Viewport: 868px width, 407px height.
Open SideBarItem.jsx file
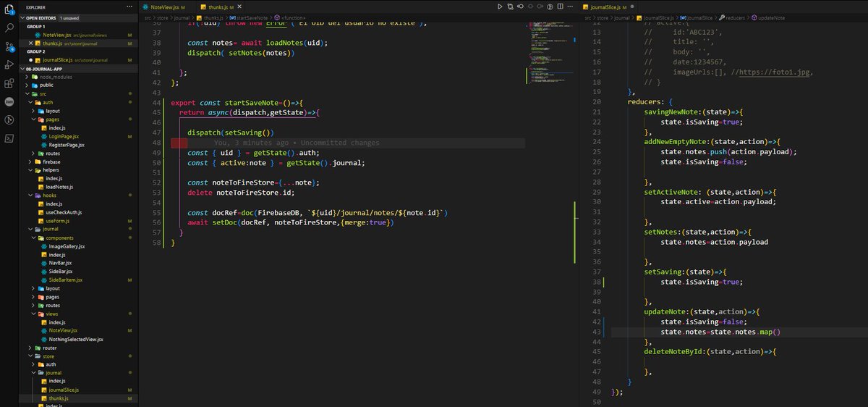[x=66, y=280]
